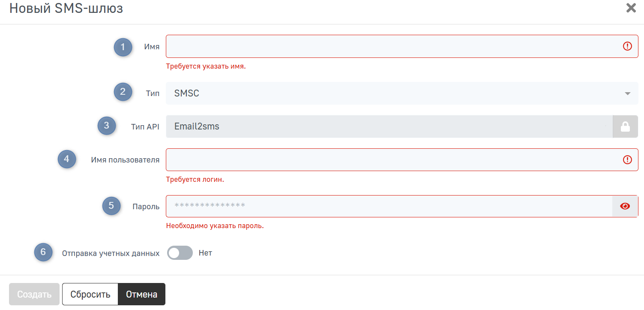This screenshot has height=310, width=644.
Task: Click the numbered badge 3 icon
Action: click(107, 126)
